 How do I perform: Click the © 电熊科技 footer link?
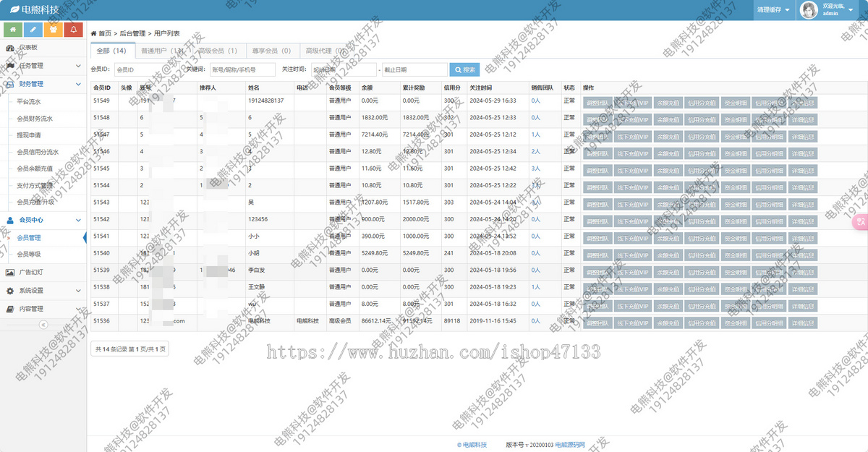(472, 445)
